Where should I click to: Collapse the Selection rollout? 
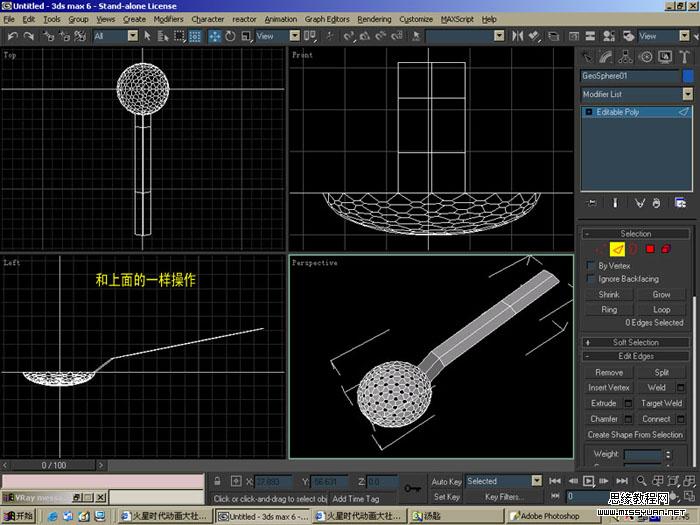(x=636, y=233)
